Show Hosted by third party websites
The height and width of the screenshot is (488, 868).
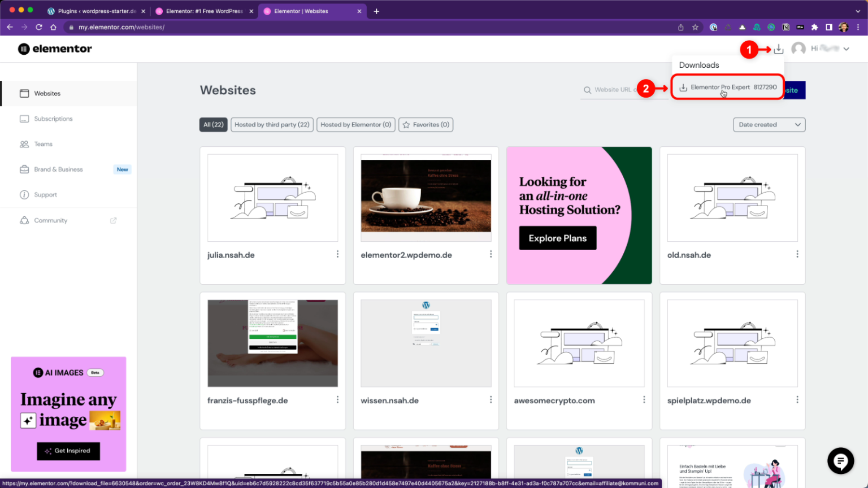272,125
